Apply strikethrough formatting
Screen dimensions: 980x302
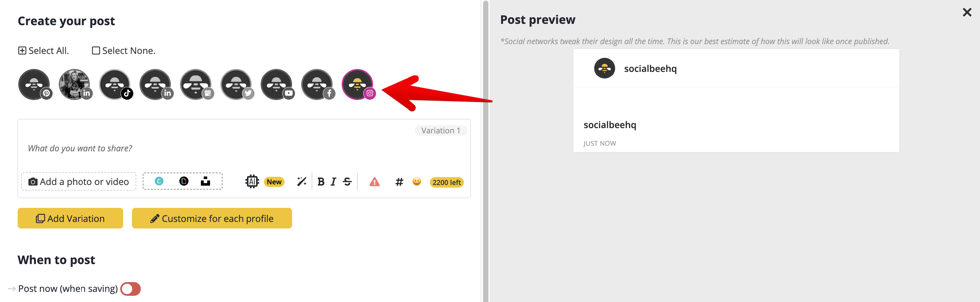(347, 182)
